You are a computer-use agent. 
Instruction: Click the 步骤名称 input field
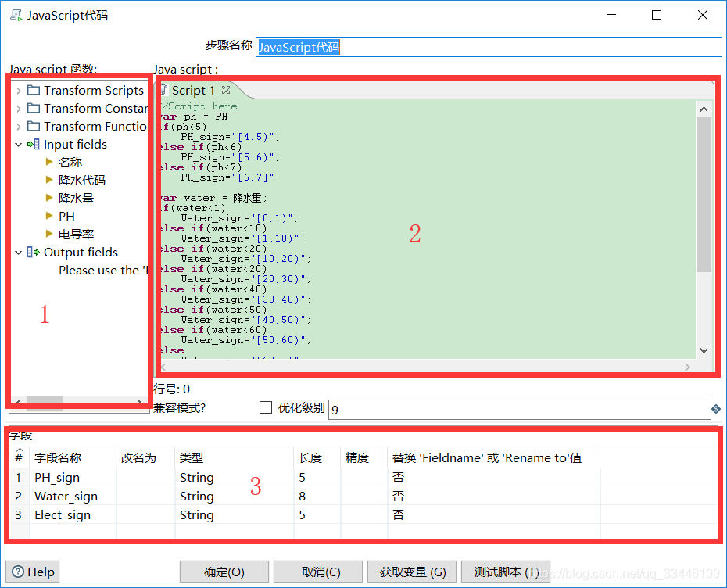click(489, 47)
